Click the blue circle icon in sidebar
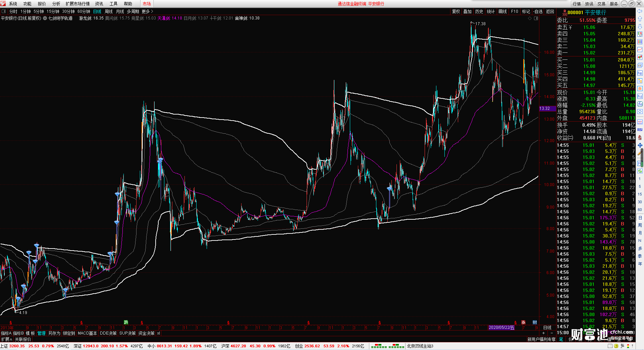The height and width of the screenshot is (350, 644). coord(640,112)
